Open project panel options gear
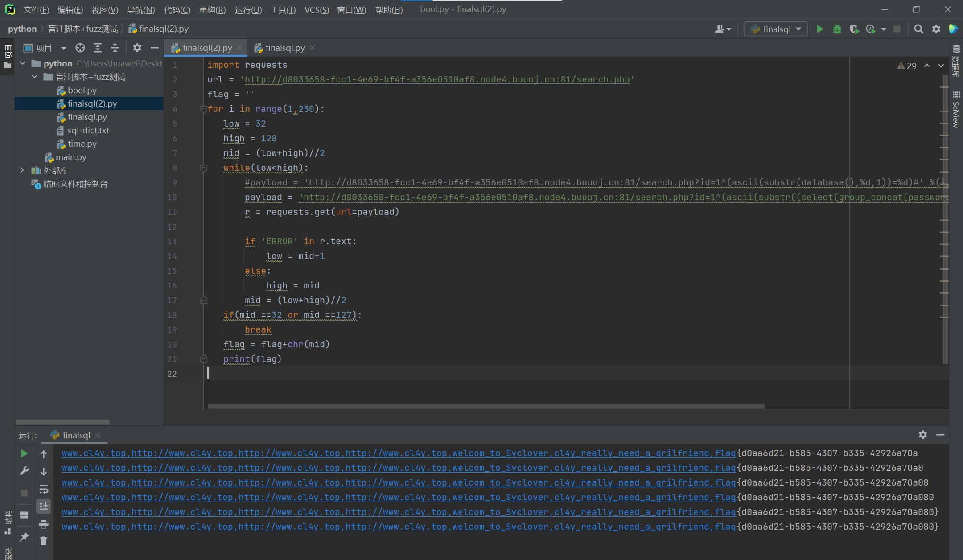Viewport: 963px width, 560px height. click(137, 48)
